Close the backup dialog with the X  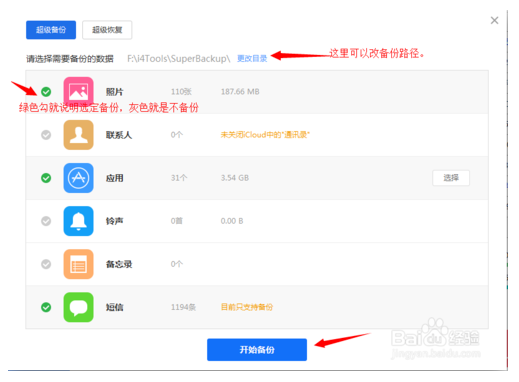[x=494, y=20]
